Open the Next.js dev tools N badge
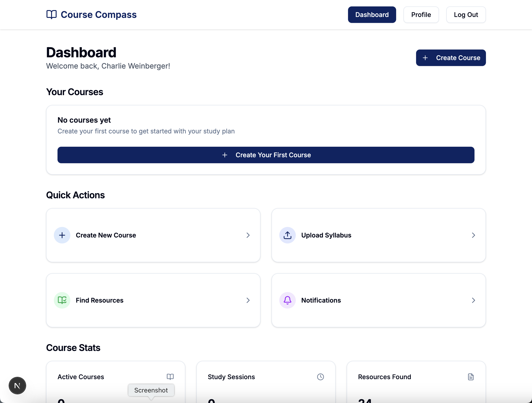532x403 pixels. coord(17,385)
